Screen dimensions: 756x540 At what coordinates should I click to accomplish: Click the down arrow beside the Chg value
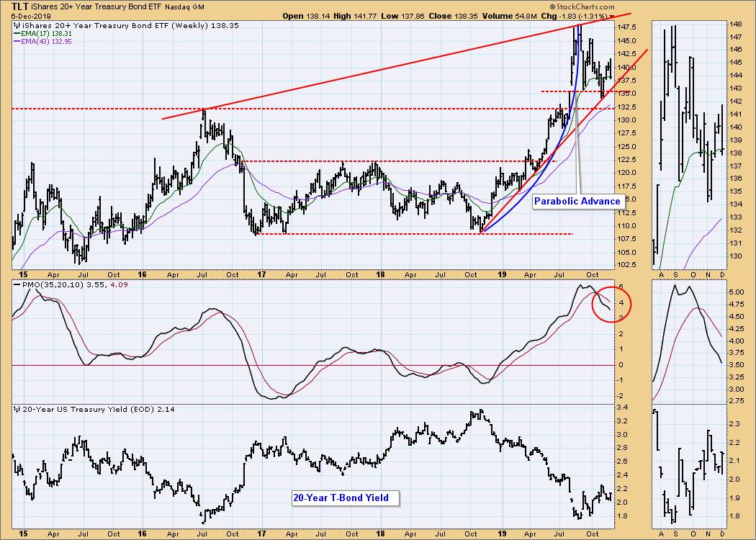click(612, 17)
